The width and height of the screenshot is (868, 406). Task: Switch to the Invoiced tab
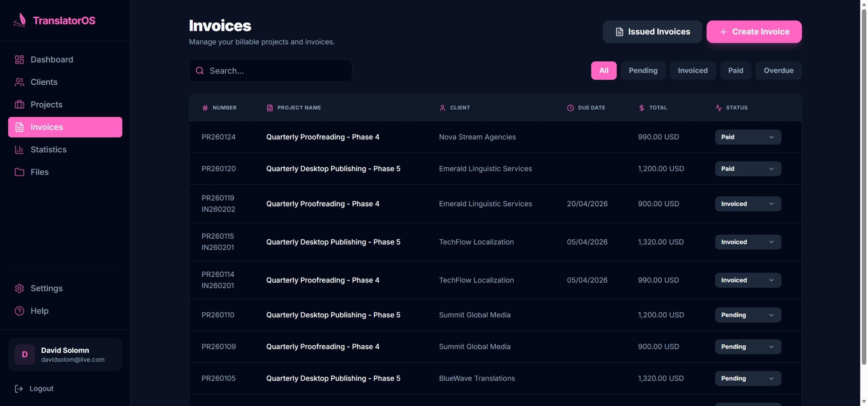coord(693,70)
